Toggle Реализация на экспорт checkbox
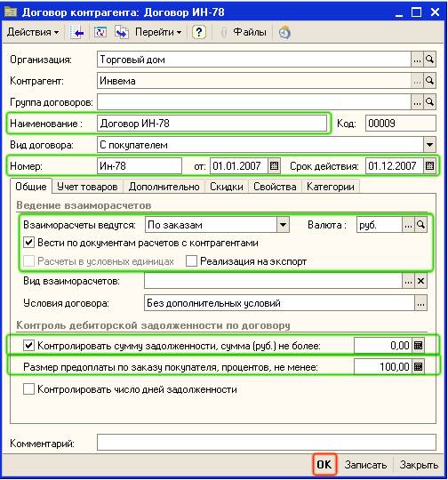Screen dimensions: 448x480 pos(191,261)
